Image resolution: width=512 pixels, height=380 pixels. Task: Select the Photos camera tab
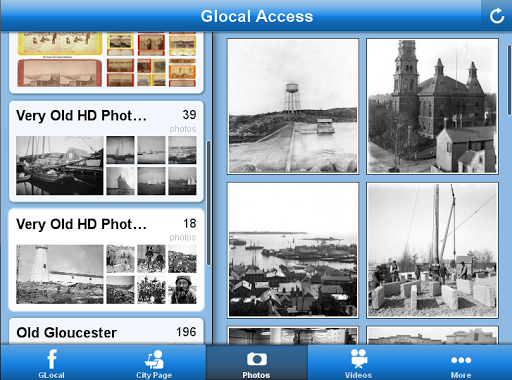(x=256, y=363)
